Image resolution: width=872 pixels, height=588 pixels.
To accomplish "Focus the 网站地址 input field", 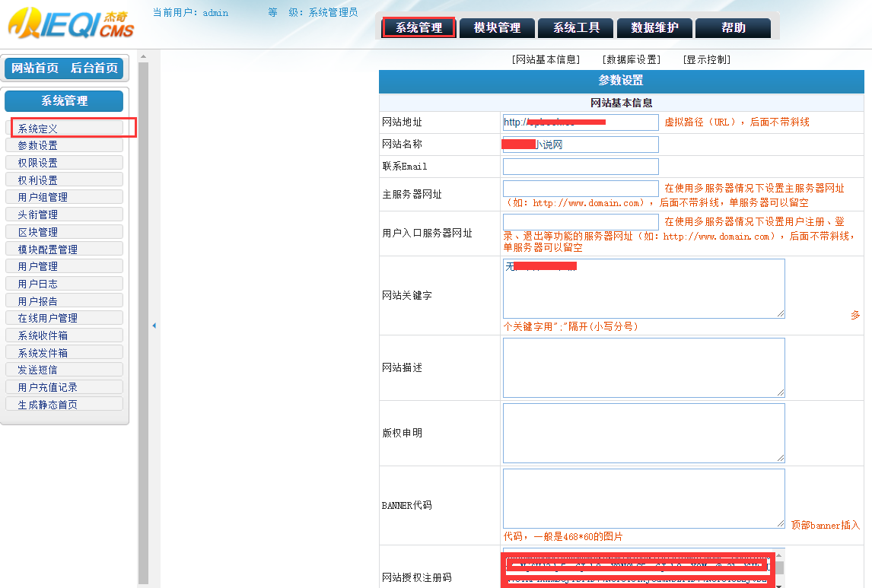I will tap(581, 122).
